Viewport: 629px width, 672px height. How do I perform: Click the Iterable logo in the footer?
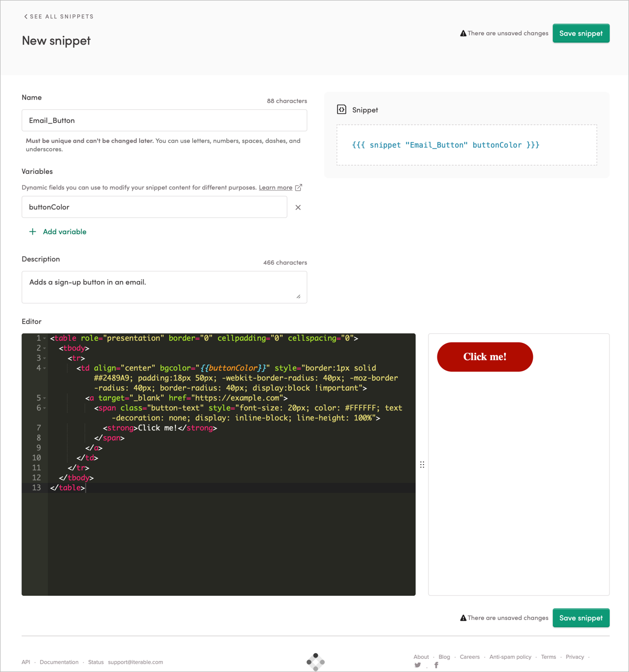[x=316, y=662]
